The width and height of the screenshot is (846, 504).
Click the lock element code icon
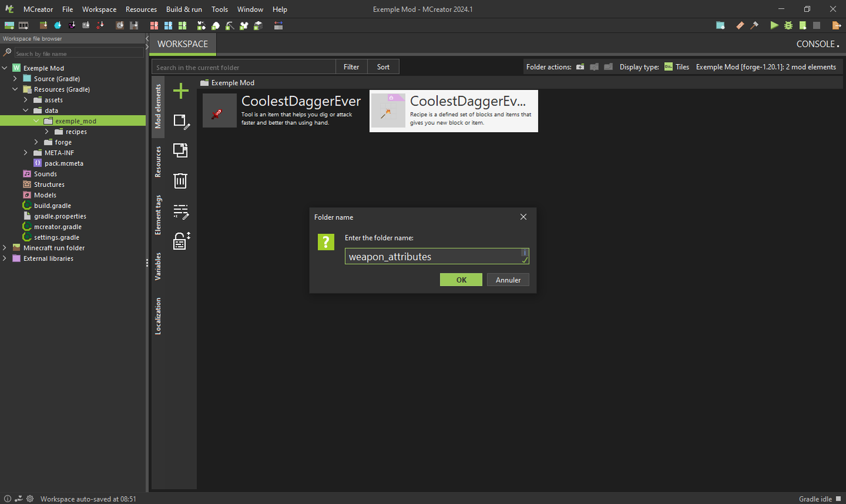pos(181,240)
